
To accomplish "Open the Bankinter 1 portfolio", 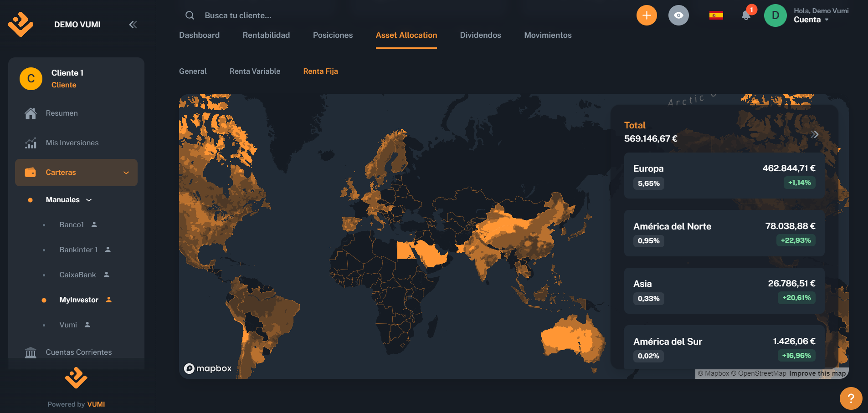I will coord(78,250).
